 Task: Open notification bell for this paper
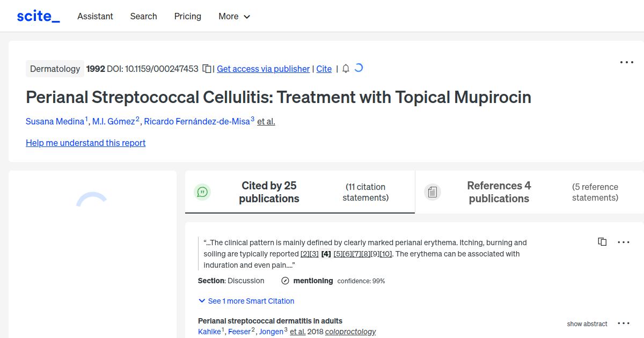tap(346, 69)
